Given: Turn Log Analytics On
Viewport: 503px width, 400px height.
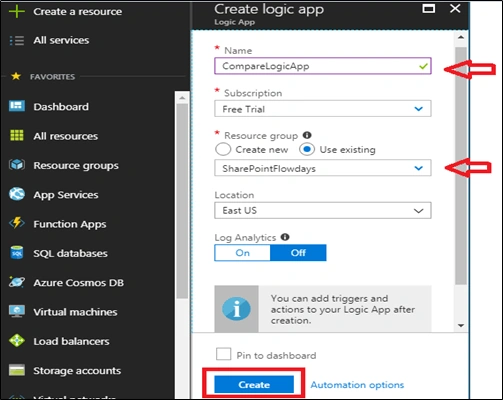Looking at the screenshot, I should pos(242,253).
